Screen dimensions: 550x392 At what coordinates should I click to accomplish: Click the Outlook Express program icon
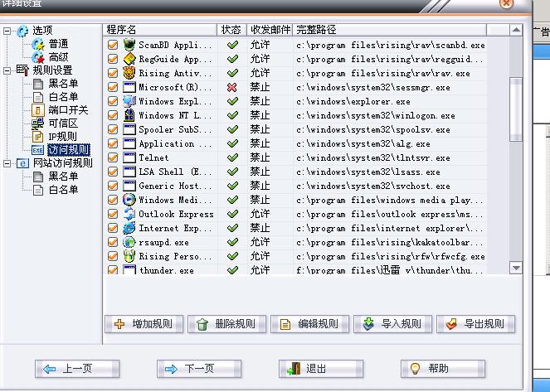pos(129,214)
